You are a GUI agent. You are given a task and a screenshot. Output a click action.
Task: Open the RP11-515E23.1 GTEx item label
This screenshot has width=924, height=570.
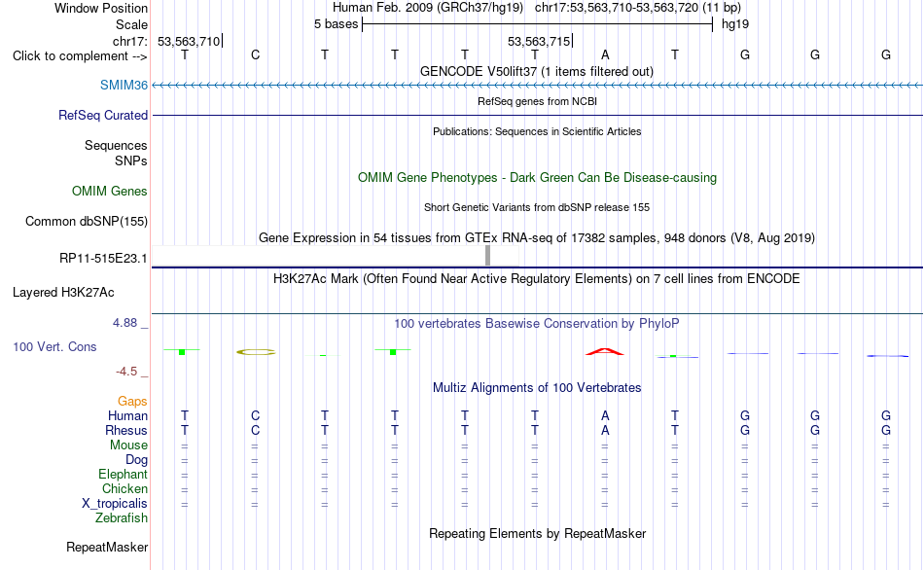(103, 258)
